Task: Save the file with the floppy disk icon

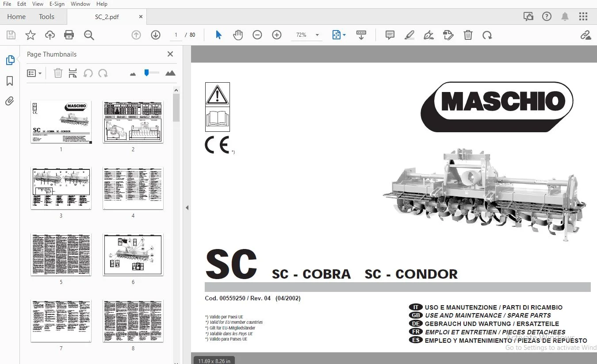Action: pos(11,35)
